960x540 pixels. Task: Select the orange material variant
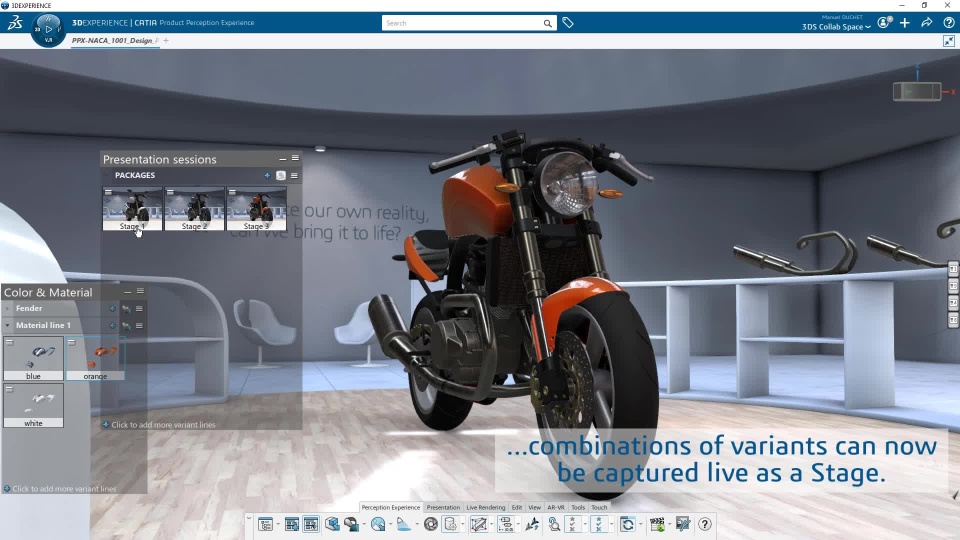[x=96, y=359]
